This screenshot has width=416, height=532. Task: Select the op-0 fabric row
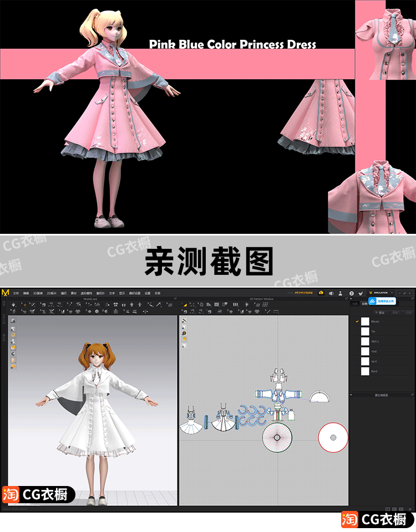point(383,361)
